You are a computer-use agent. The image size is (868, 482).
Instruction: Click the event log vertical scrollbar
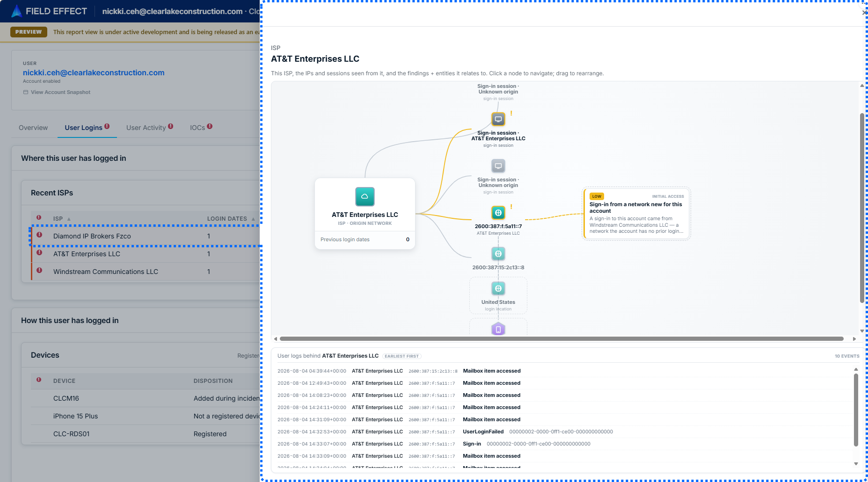click(x=856, y=409)
